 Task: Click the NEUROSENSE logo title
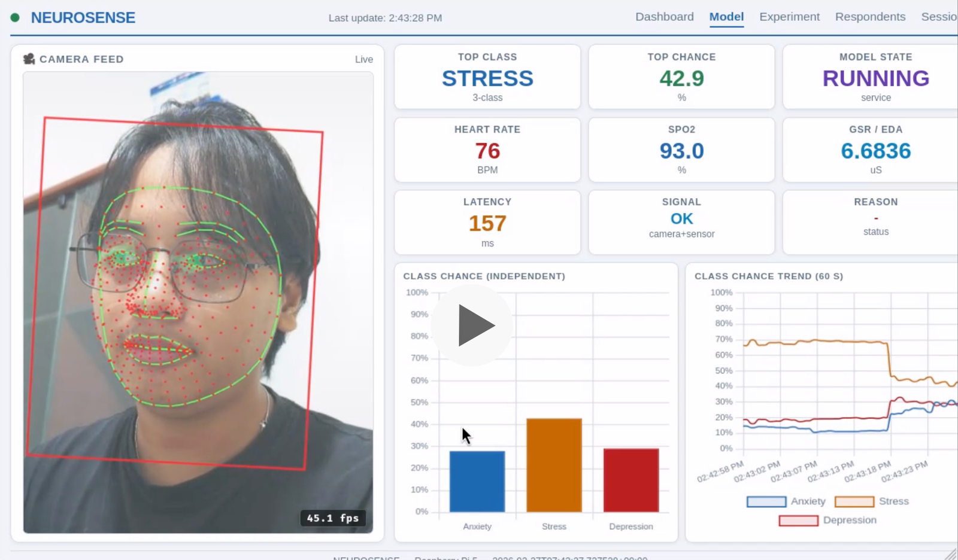click(83, 17)
